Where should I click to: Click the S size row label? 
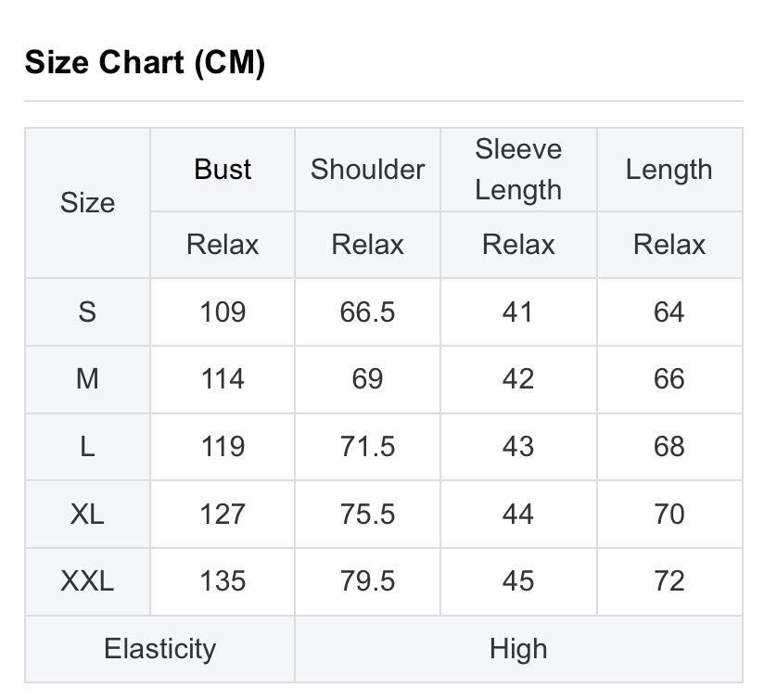tap(87, 312)
